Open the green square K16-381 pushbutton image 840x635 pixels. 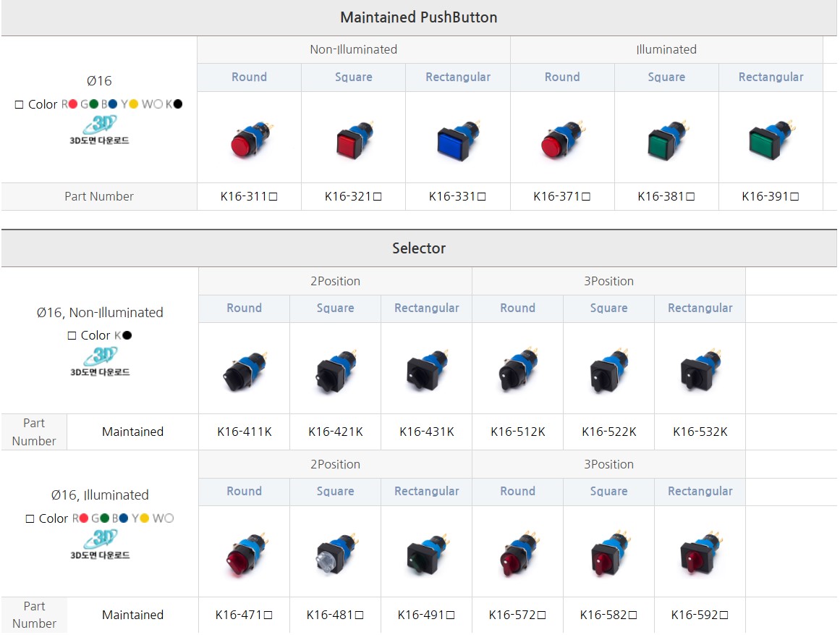(x=666, y=140)
